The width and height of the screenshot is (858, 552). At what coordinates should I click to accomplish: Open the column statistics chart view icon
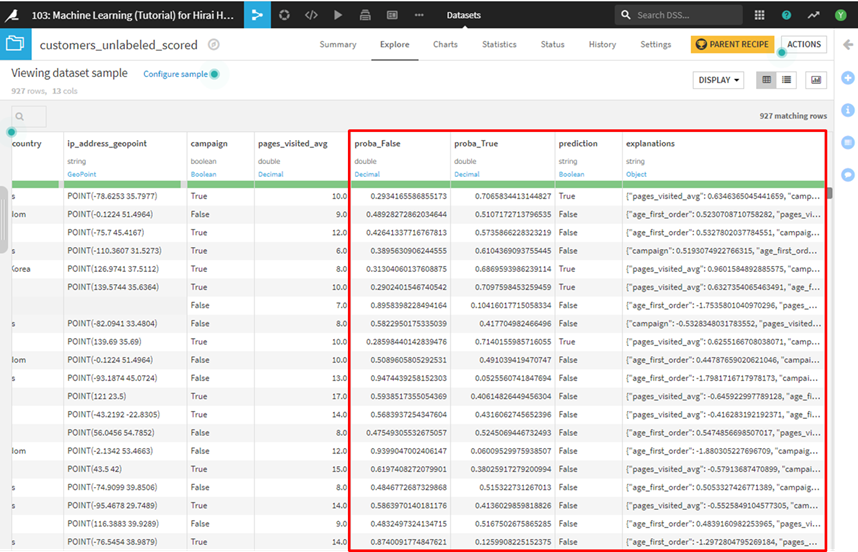[816, 80]
